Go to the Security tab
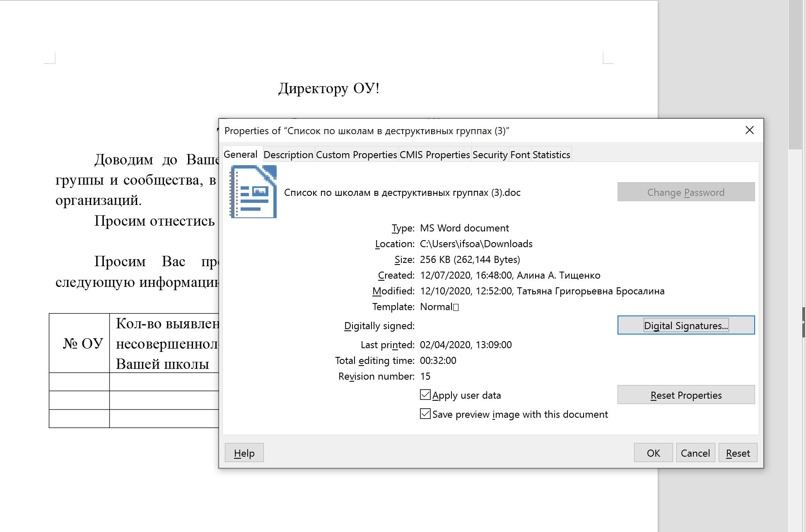This screenshot has height=532, width=806. (x=490, y=155)
